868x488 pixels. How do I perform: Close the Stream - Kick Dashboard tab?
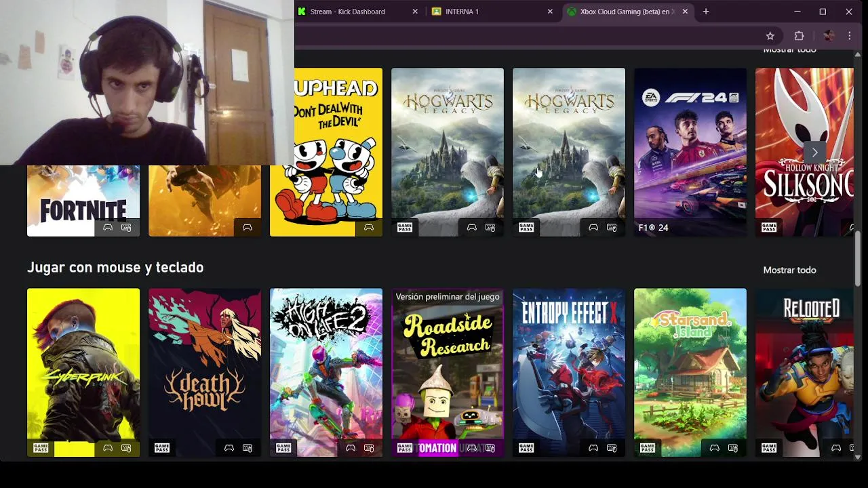pos(415,12)
